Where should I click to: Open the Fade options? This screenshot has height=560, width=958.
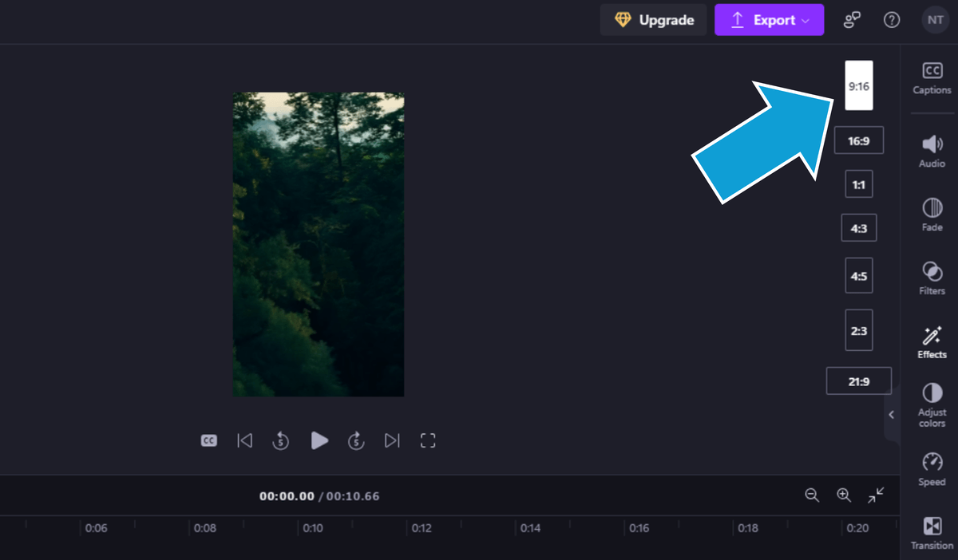pos(931,214)
